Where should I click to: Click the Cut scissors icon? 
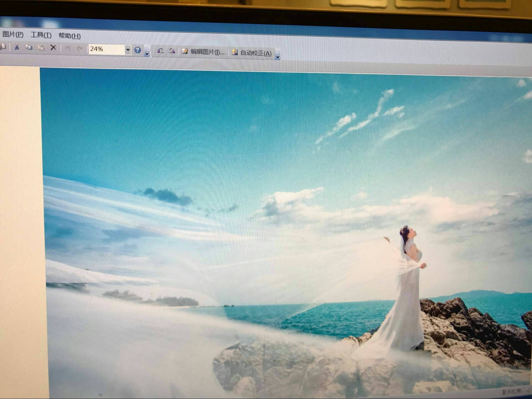tap(17, 47)
